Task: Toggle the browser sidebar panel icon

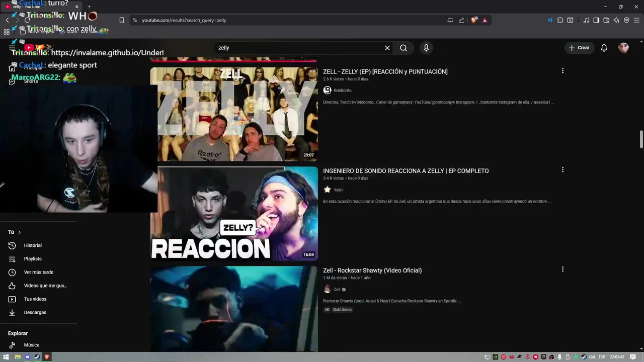Action: [x=596, y=20]
